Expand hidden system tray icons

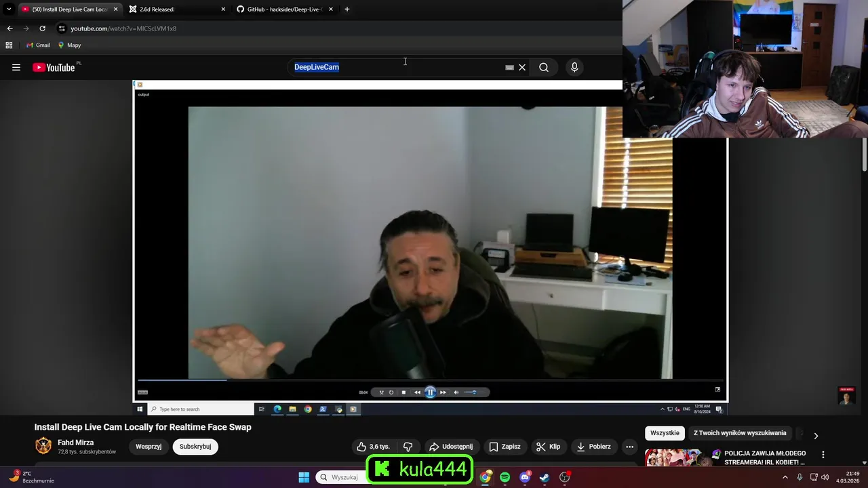[785, 477]
